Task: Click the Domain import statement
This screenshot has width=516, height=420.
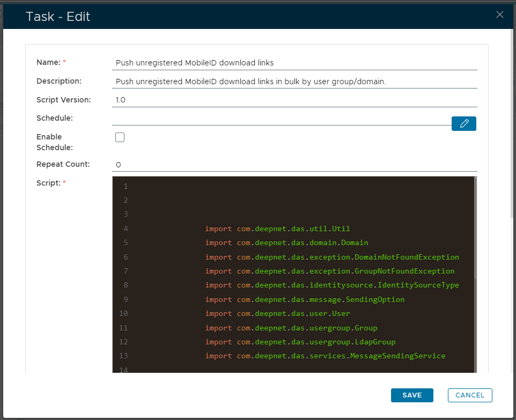Action: point(286,242)
